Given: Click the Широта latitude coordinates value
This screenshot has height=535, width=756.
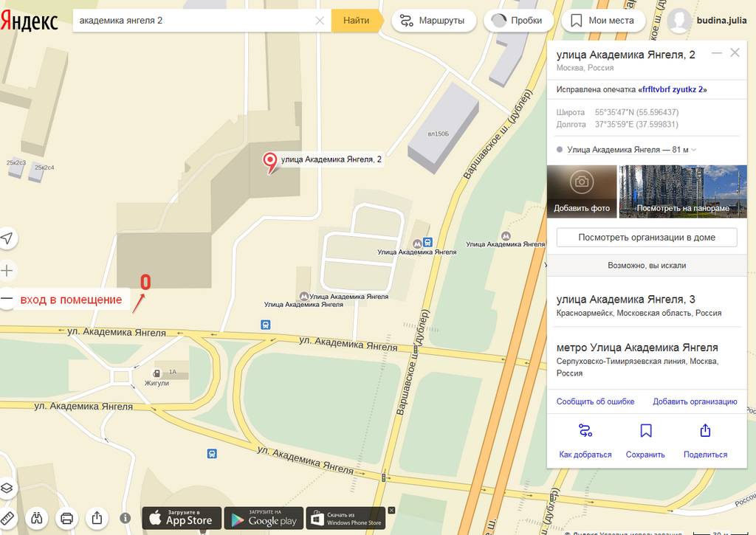Looking at the screenshot, I should point(636,112).
